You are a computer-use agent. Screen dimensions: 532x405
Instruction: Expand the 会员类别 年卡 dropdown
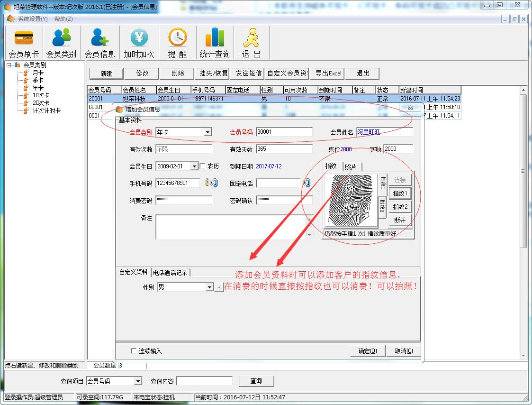click(207, 132)
